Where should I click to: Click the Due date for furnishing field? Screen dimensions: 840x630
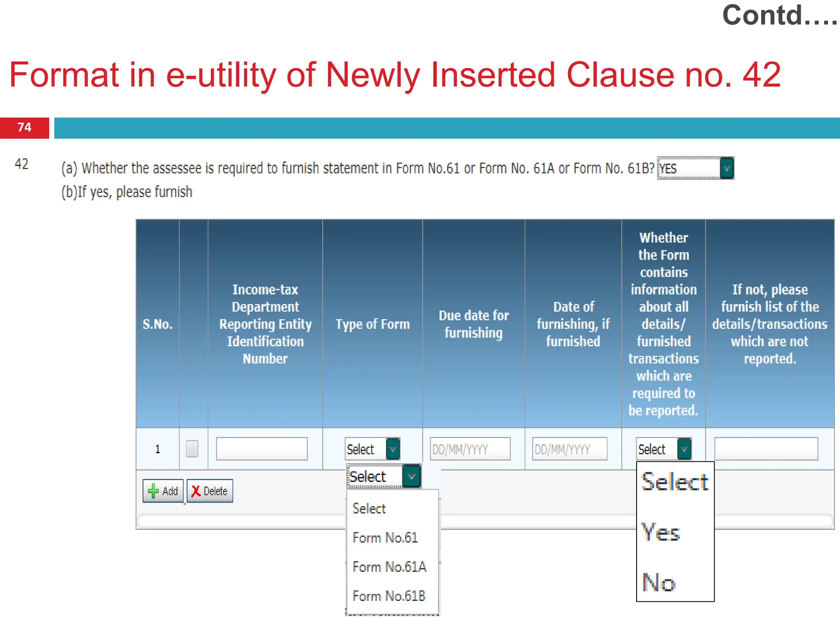tap(470, 449)
